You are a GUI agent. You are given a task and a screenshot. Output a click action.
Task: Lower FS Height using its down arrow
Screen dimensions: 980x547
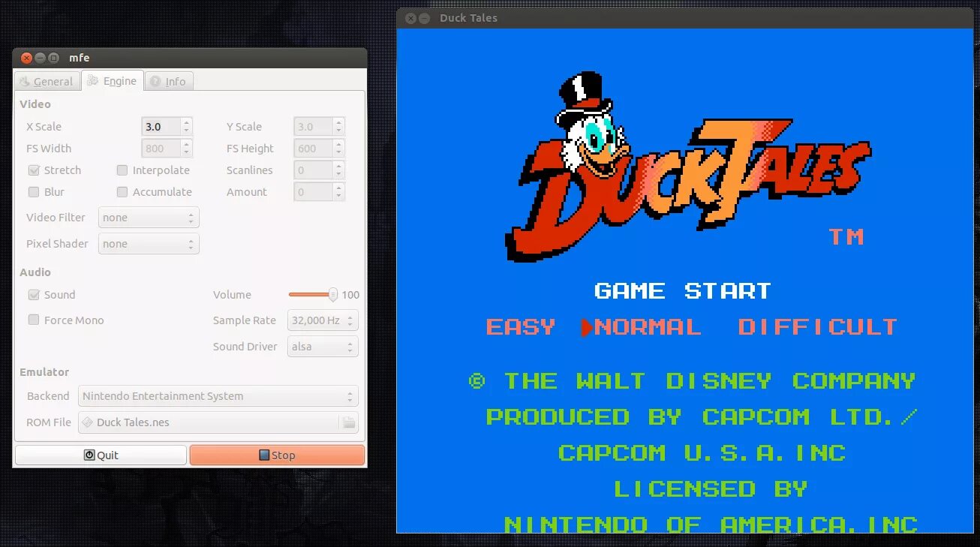[x=339, y=153]
